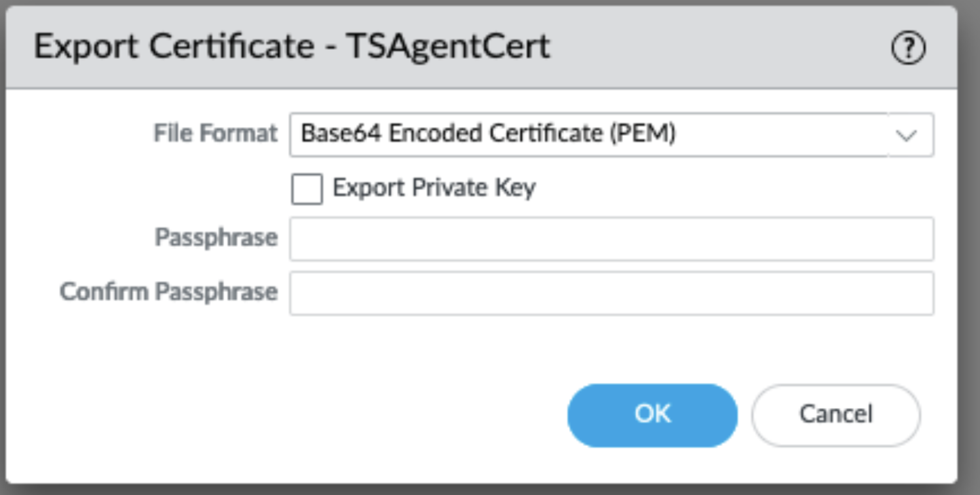Click the Export Private Key label text
Image resolution: width=980 pixels, height=495 pixels.
(x=434, y=188)
